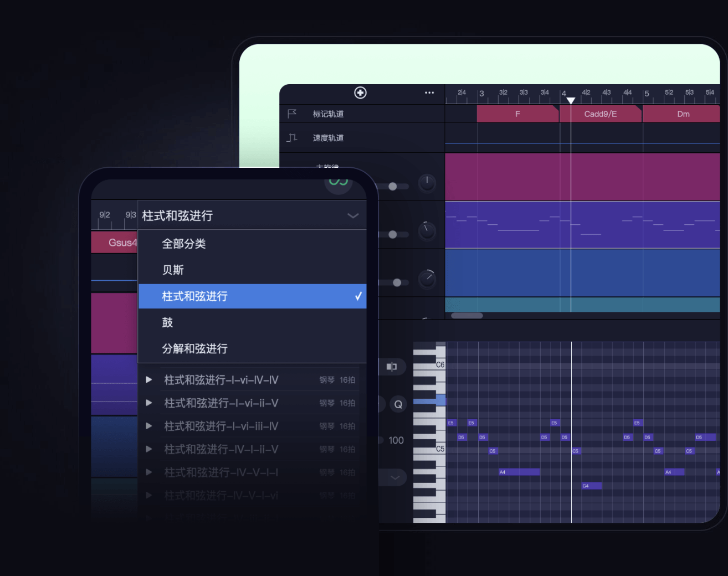Preview the I–vi–IV–IV chord progression

149,380
